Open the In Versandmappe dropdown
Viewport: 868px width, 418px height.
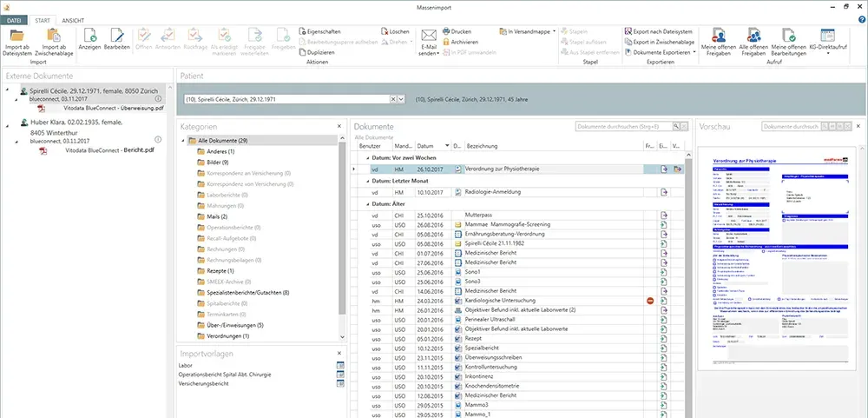(x=527, y=31)
